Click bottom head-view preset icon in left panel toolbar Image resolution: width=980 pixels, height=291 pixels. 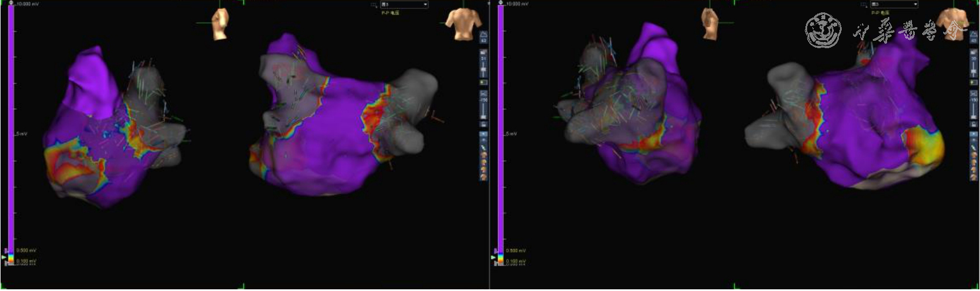click(483, 177)
